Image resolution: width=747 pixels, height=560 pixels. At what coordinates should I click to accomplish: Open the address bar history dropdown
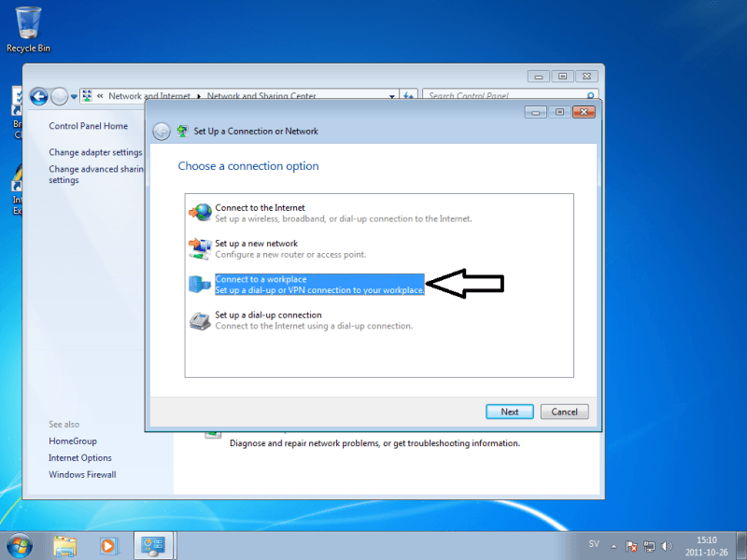393,95
